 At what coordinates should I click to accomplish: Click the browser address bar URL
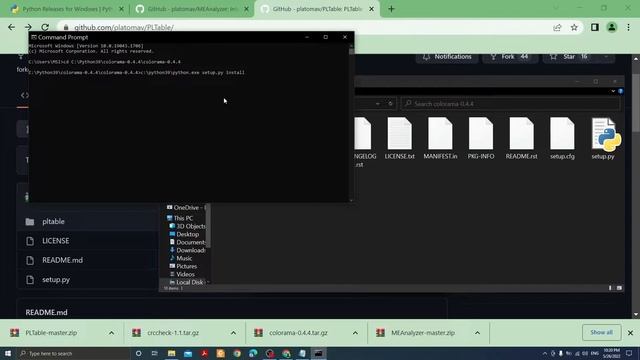124,27
